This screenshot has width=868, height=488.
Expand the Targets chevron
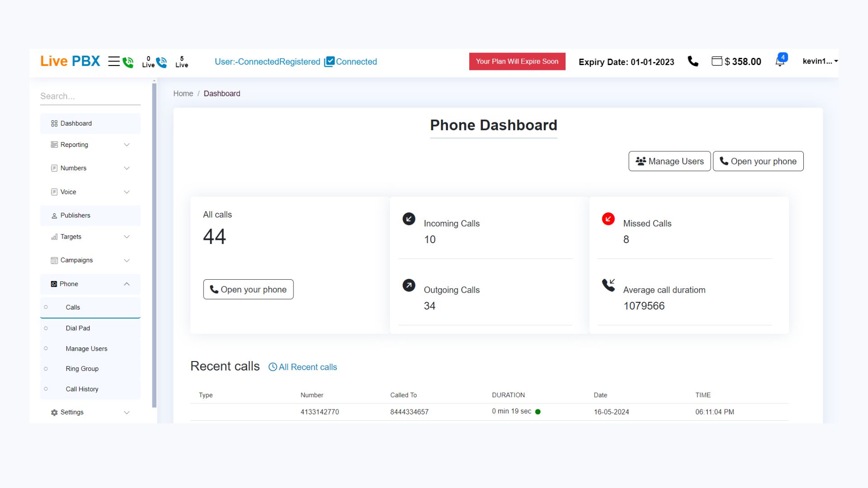(127, 237)
